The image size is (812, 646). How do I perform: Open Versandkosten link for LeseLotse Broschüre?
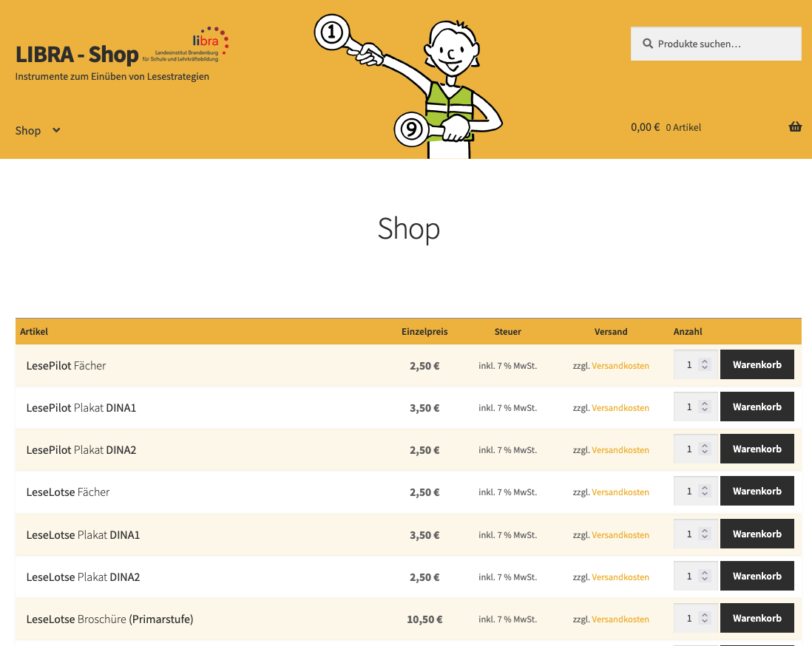point(620,619)
